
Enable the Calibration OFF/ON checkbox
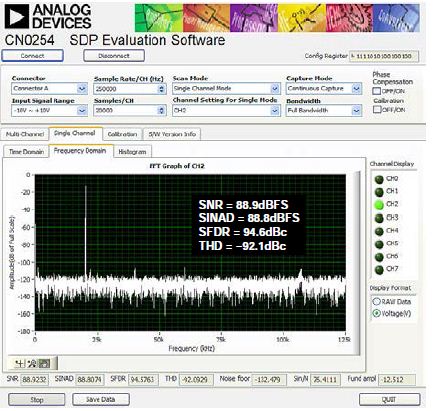(x=376, y=109)
